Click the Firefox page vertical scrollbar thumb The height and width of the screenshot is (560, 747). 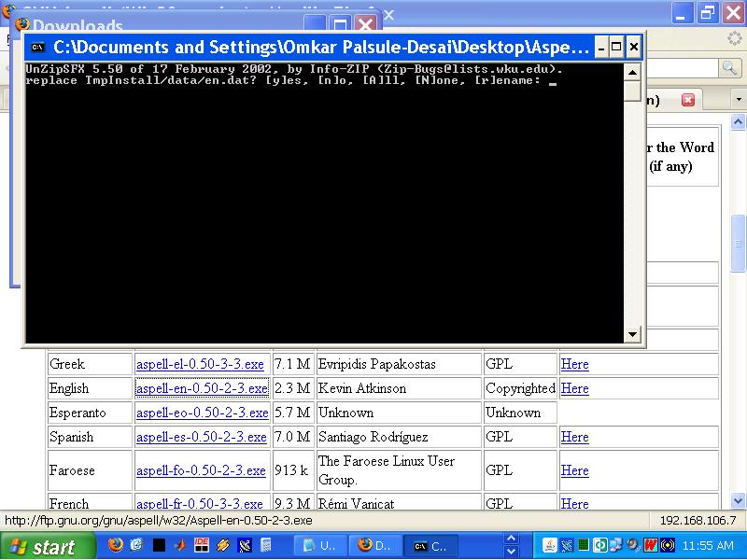(x=738, y=244)
